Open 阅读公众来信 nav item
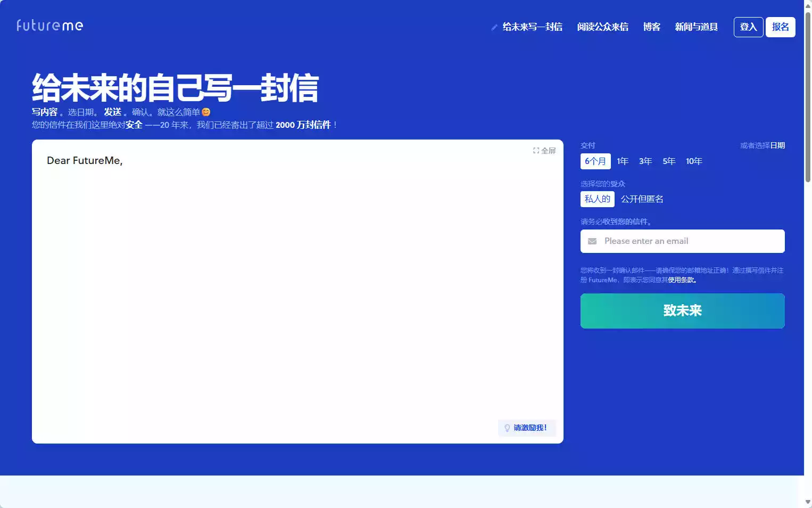812x508 pixels. pyautogui.click(x=603, y=27)
